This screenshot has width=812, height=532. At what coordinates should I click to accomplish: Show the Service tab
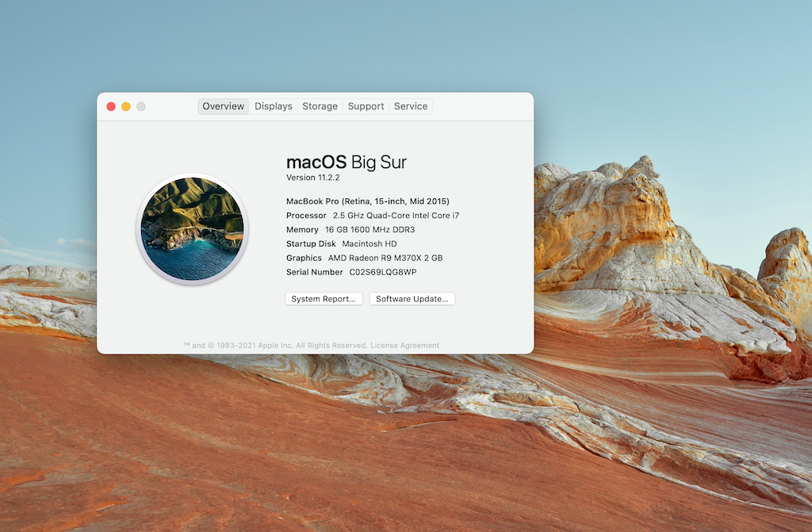[x=411, y=106]
